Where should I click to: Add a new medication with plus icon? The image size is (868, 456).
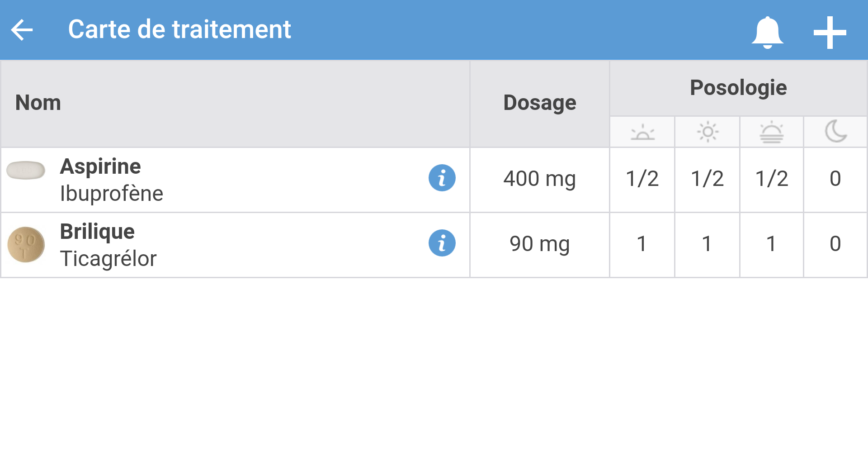pos(830,32)
